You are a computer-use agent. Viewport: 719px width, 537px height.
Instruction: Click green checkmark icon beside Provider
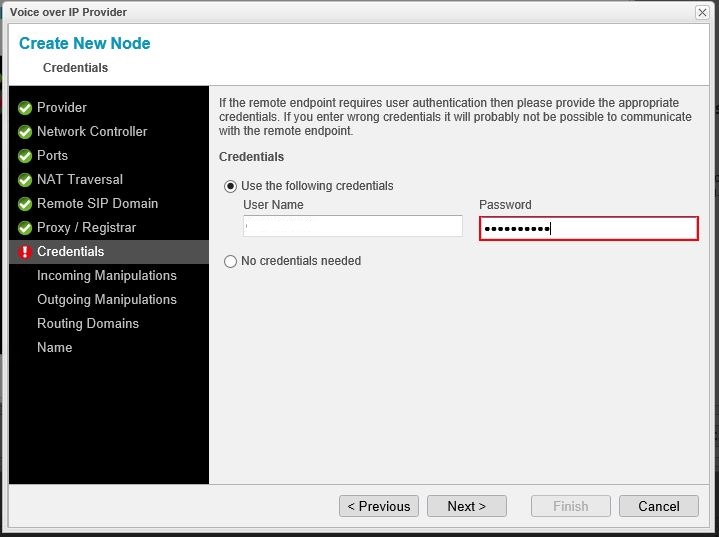[x=25, y=108]
